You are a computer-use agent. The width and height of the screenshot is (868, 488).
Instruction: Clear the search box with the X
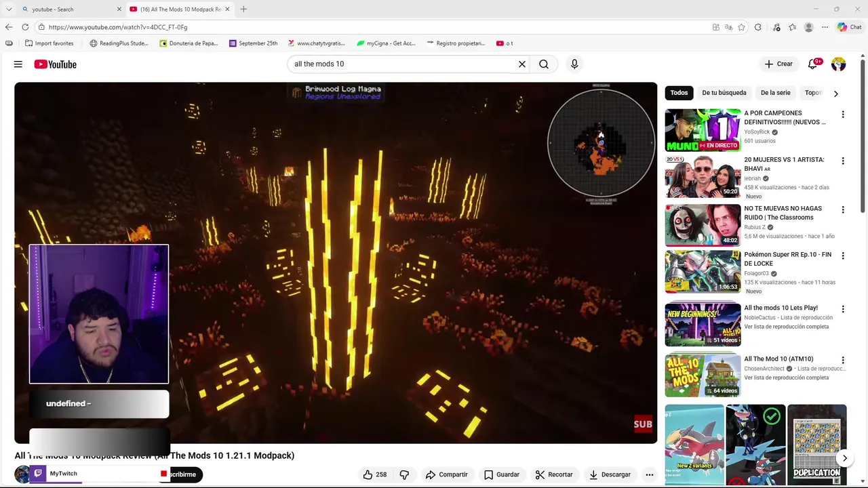pyautogui.click(x=522, y=64)
